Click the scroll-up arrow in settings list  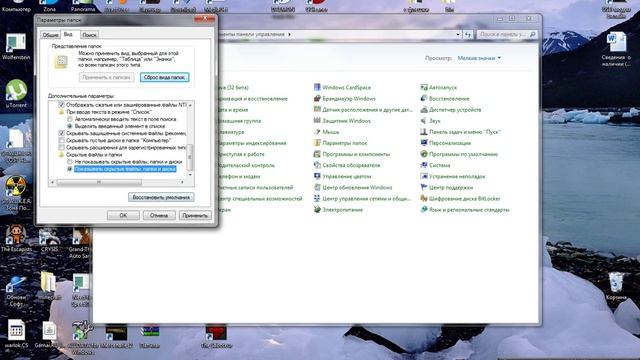pos(190,105)
